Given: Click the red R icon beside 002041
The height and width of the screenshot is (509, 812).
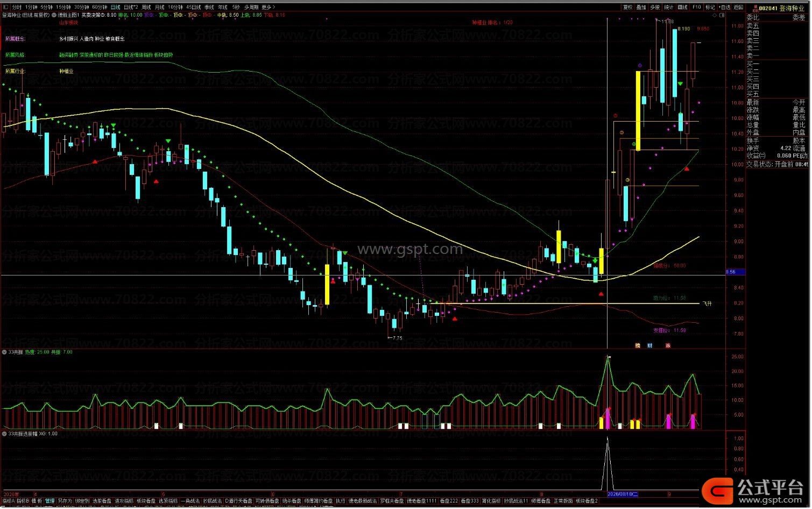Looking at the screenshot, I should pos(756,8).
